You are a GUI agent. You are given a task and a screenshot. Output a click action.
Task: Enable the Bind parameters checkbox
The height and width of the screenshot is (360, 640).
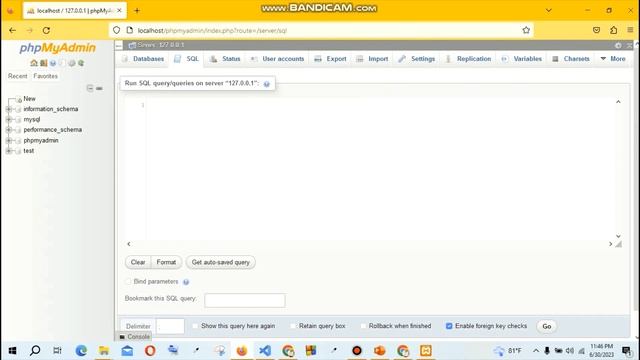click(x=128, y=282)
